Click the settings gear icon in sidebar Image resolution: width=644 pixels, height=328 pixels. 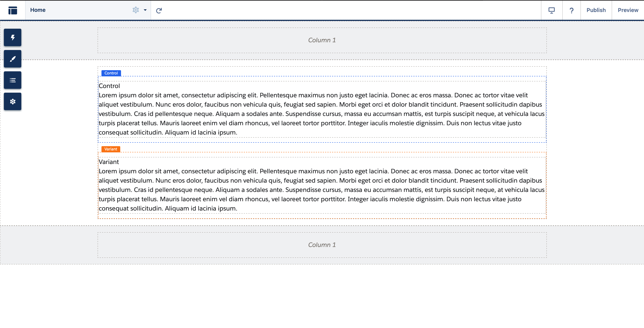[x=13, y=102]
